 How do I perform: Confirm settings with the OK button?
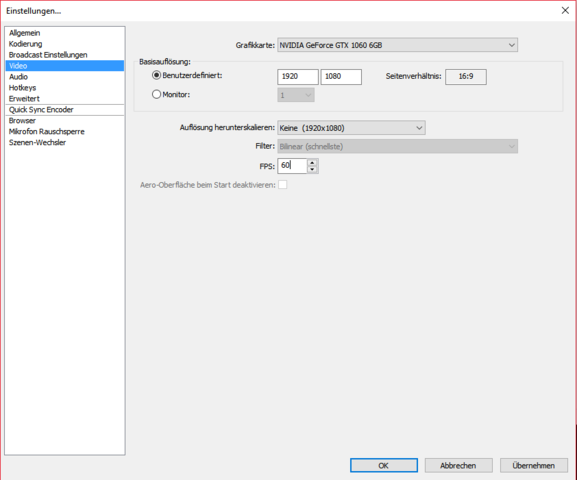384,465
